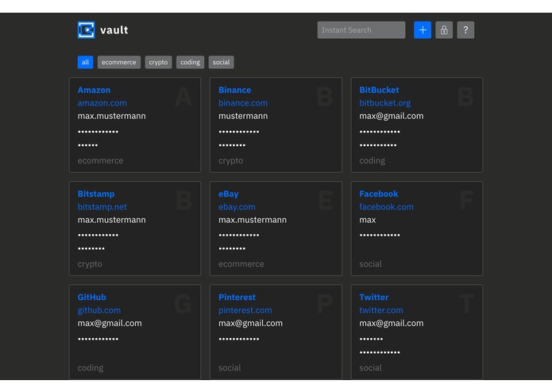Filter entries by social tag

click(221, 62)
